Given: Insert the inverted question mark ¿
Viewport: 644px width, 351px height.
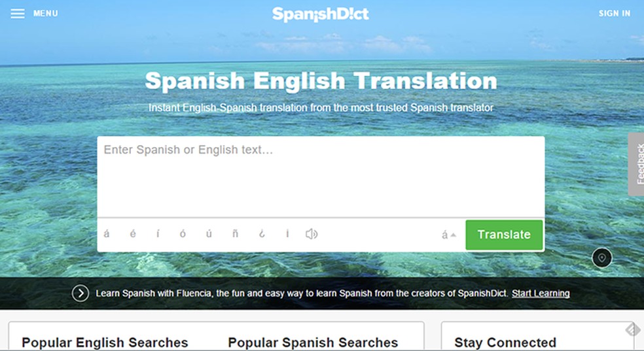Looking at the screenshot, I should pyautogui.click(x=262, y=234).
